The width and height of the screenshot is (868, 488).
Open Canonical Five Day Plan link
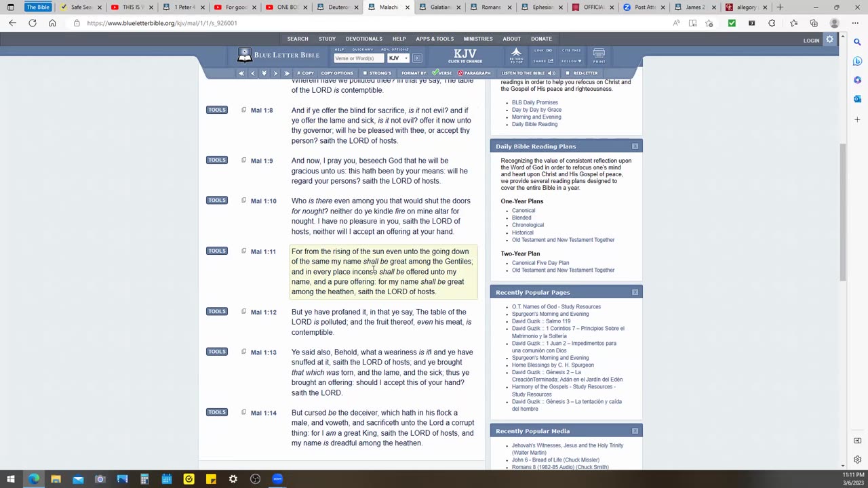click(540, 263)
